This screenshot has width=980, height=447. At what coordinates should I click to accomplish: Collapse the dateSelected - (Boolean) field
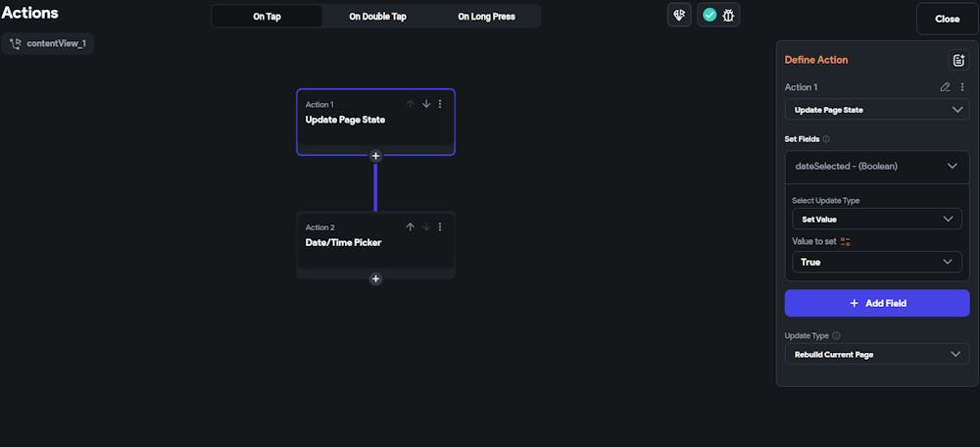coord(951,167)
